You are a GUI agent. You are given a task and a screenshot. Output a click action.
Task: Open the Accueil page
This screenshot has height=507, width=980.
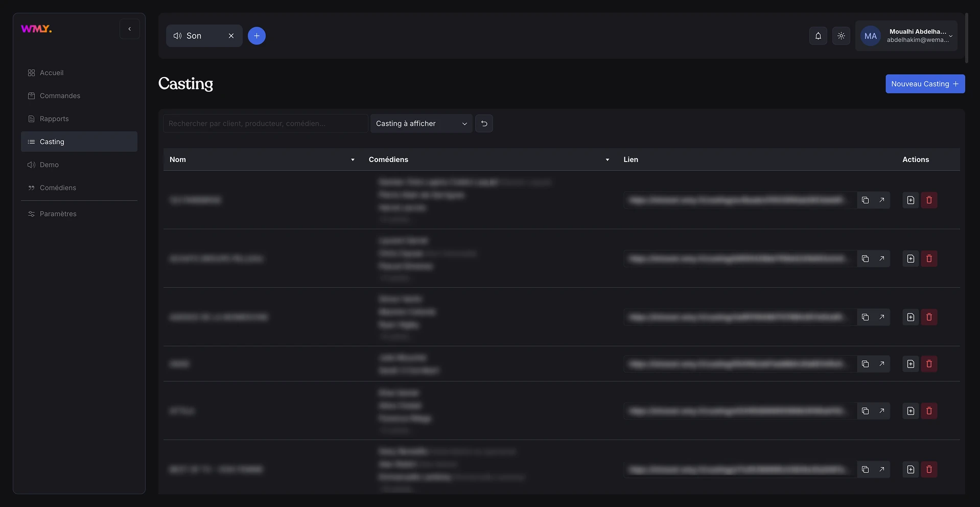tap(79, 73)
